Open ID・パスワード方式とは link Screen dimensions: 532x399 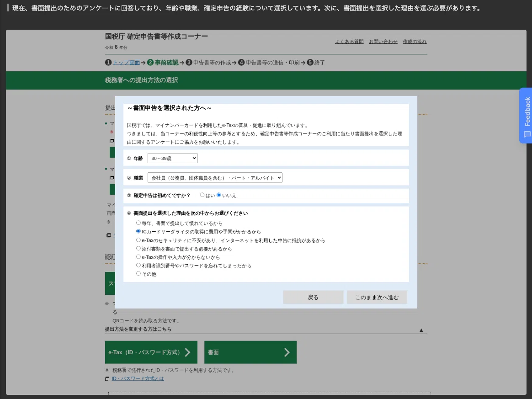[138, 378]
